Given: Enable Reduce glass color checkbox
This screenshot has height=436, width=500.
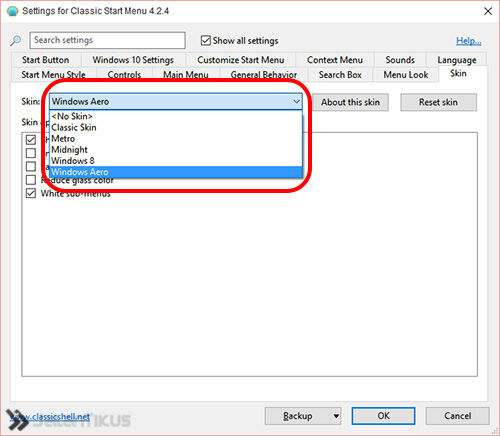Looking at the screenshot, I should pyautogui.click(x=31, y=180).
